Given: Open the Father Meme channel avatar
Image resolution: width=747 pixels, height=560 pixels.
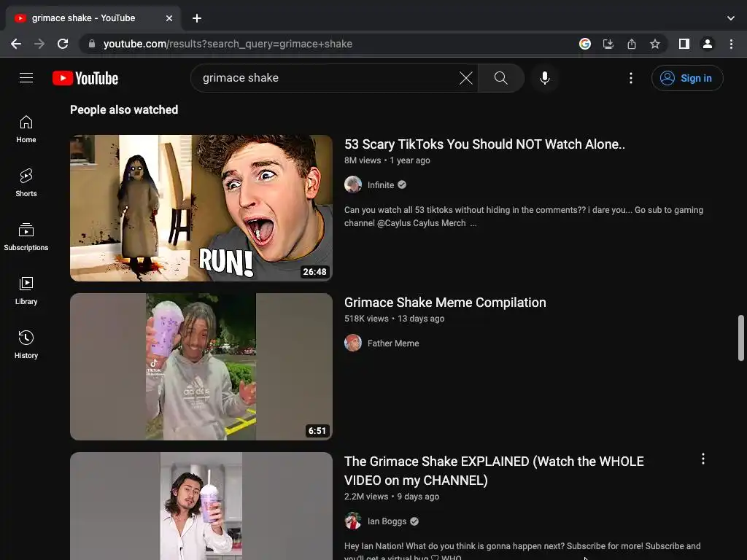Looking at the screenshot, I should (x=353, y=343).
